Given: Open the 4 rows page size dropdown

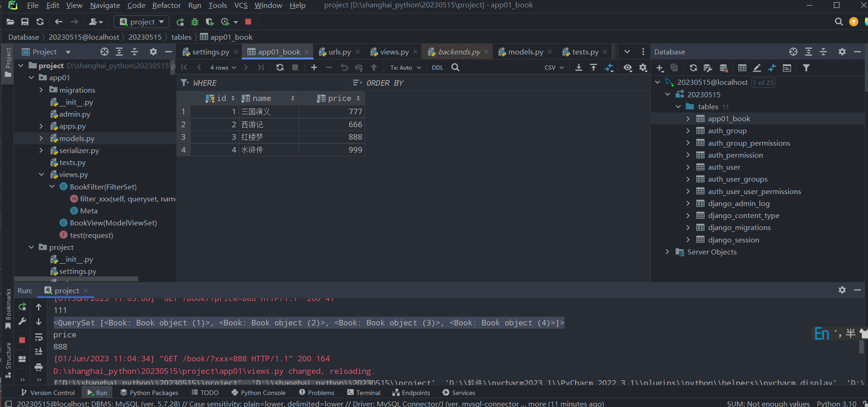Looking at the screenshot, I should [223, 67].
